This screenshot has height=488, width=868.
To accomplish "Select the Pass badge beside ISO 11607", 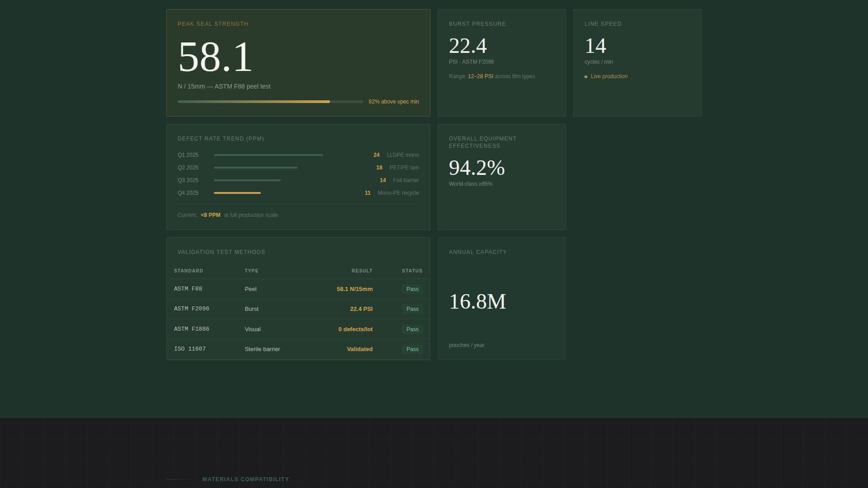I will (412, 349).
